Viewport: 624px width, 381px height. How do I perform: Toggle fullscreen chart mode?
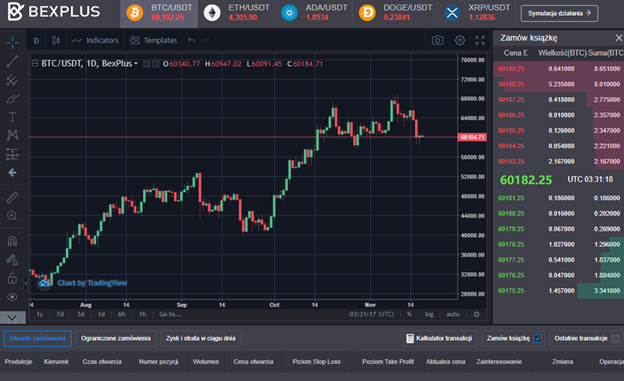tap(480, 40)
